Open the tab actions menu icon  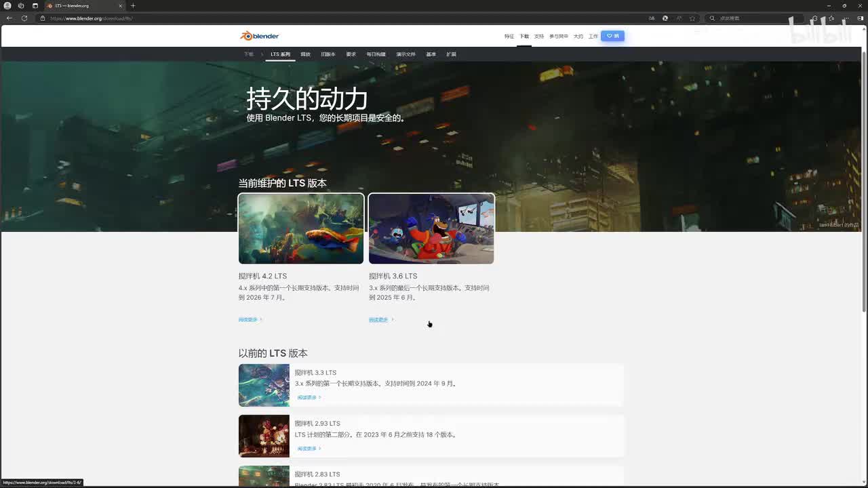tap(35, 5)
